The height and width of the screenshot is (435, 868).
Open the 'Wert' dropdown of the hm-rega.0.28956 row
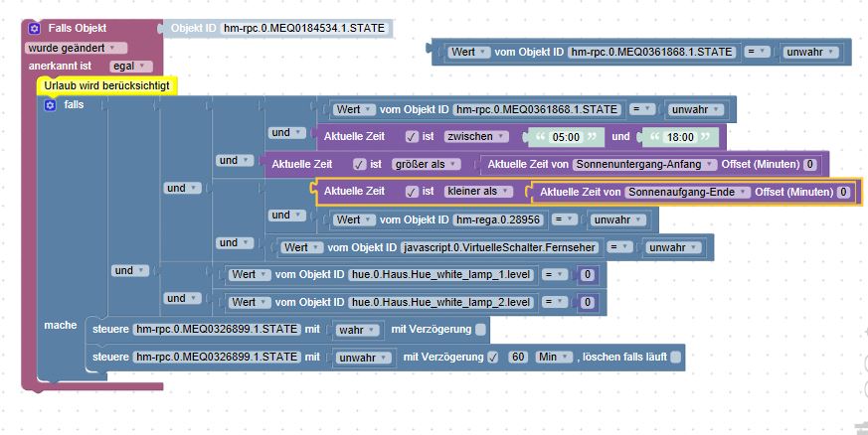(354, 220)
